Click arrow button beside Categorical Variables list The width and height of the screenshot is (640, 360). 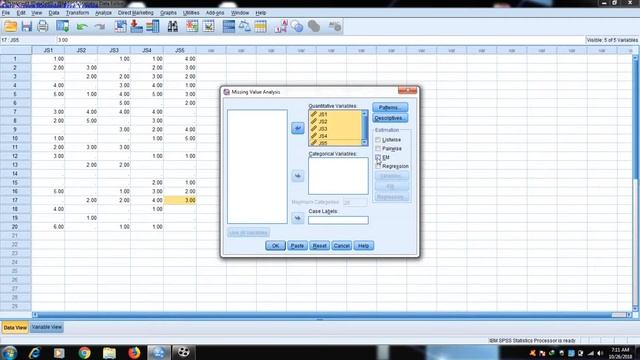298,176
